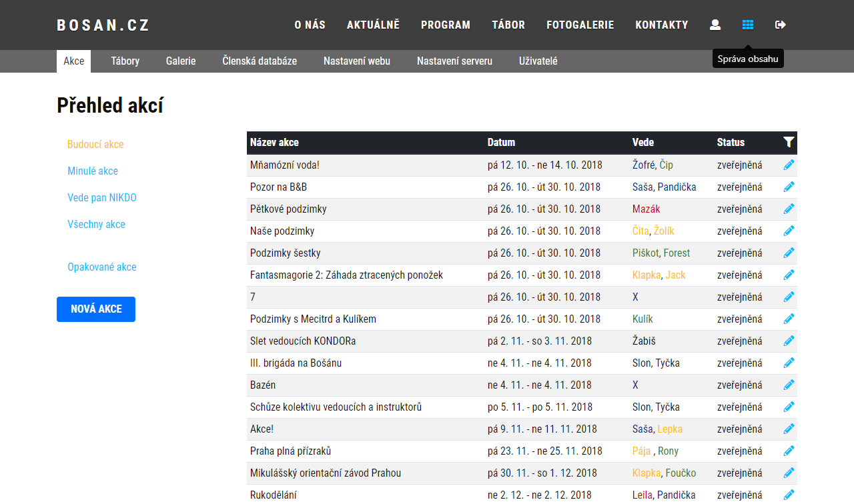Switch to the Tábory tab
The image size is (854, 504).
125,61
